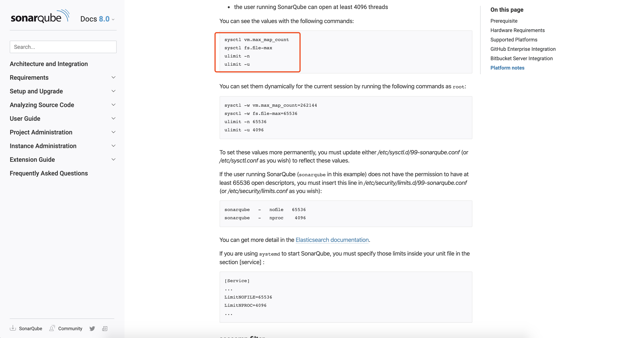Image resolution: width=644 pixels, height=338 pixels.
Task: Open the Docs 8.0 version dropdown
Action: tap(98, 19)
